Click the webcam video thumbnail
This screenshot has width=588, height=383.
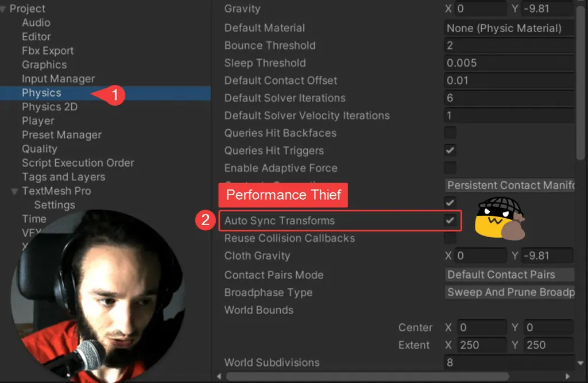98,296
